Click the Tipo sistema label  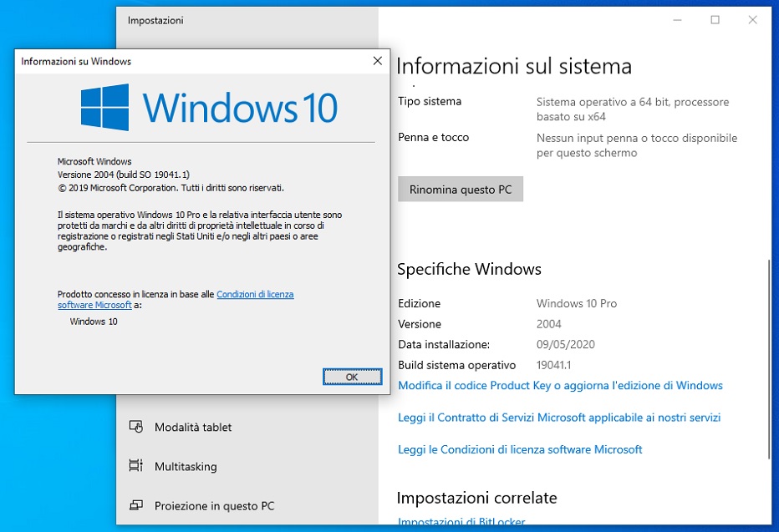(430, 101)
